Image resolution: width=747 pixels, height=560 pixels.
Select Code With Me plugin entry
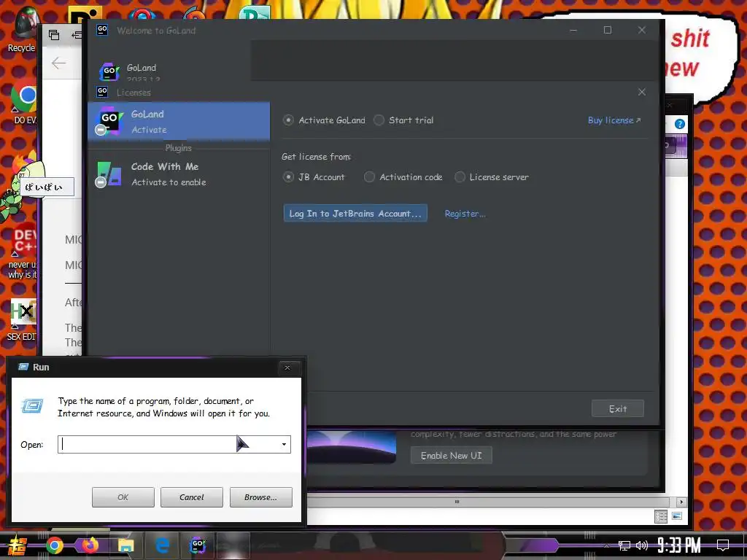click(x=179, y=174)
